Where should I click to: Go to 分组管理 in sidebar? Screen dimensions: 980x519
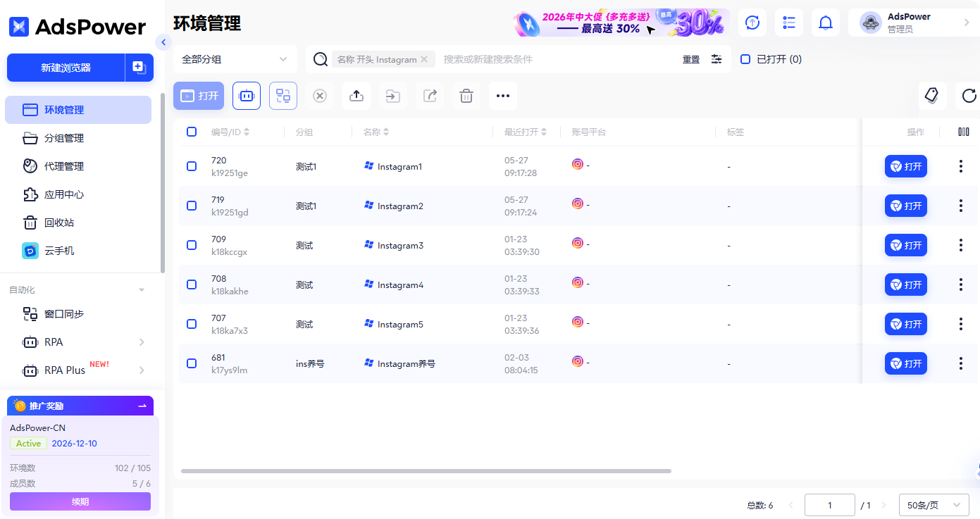pos(78,138)
